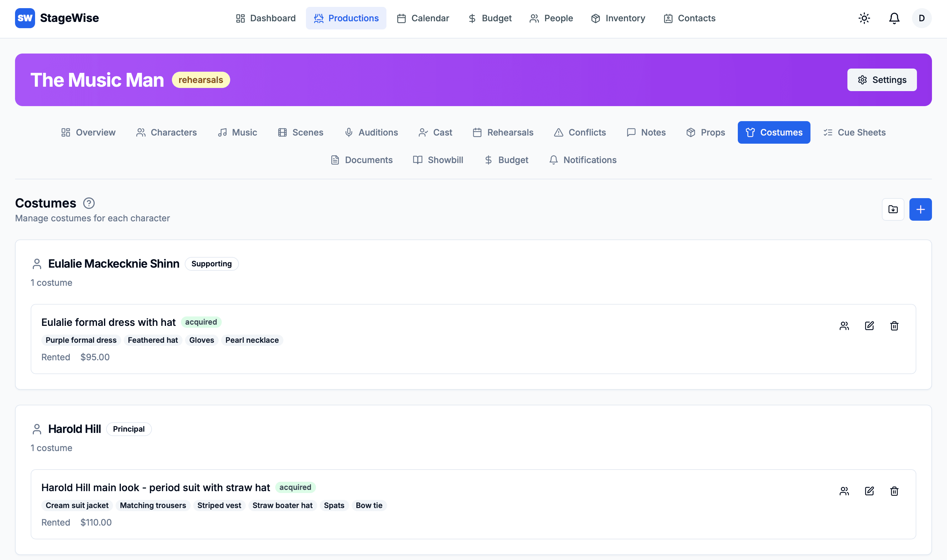Edit the Harold Hill main look costume
947x560 pixels.
869,491
